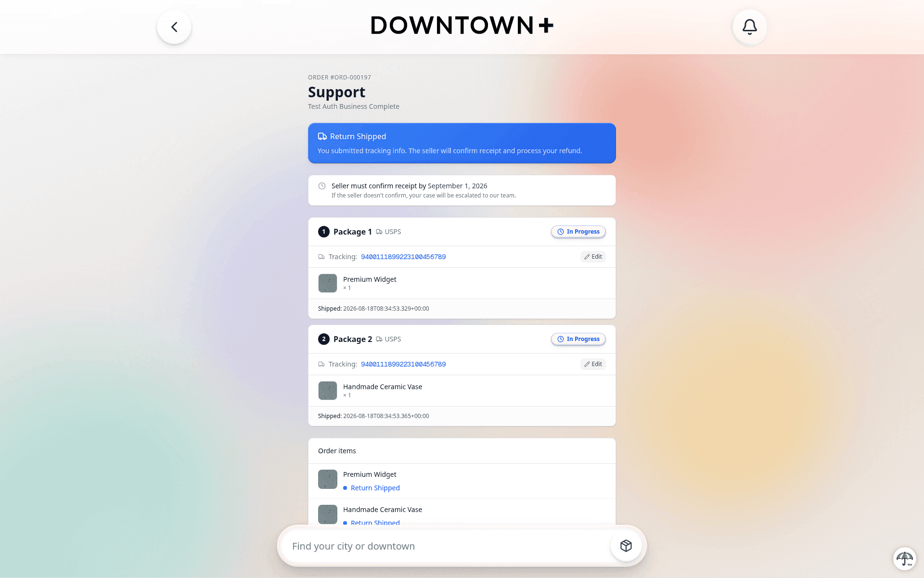Go back using the chevron button
924x578 pixels.
pyautogui.click(x=174, y=27)
